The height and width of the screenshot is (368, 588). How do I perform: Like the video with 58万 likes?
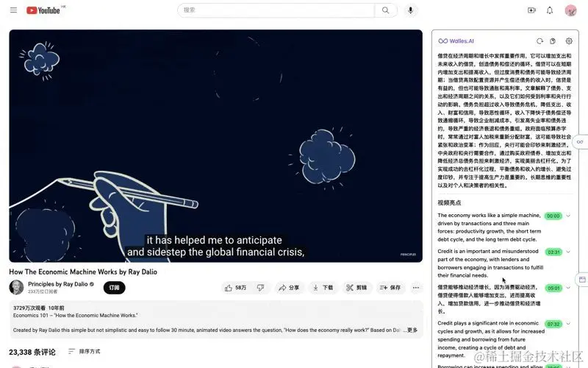235,288
